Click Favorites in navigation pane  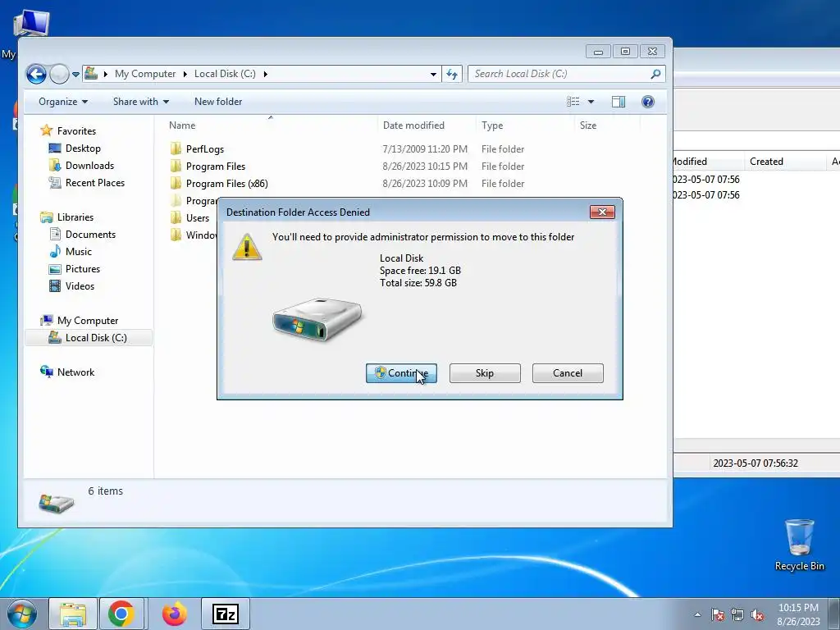click(76, 131)
